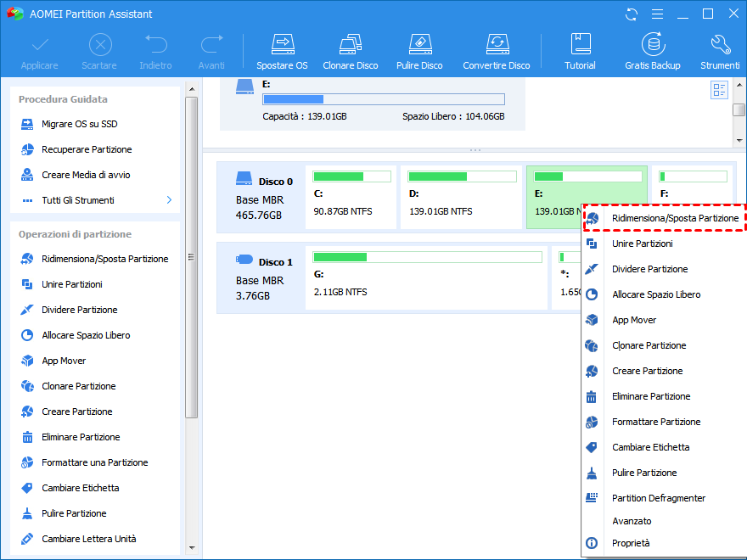747x560 pixels.
Task: Open the hamburger menu in title bar
Action: point(657,14)
